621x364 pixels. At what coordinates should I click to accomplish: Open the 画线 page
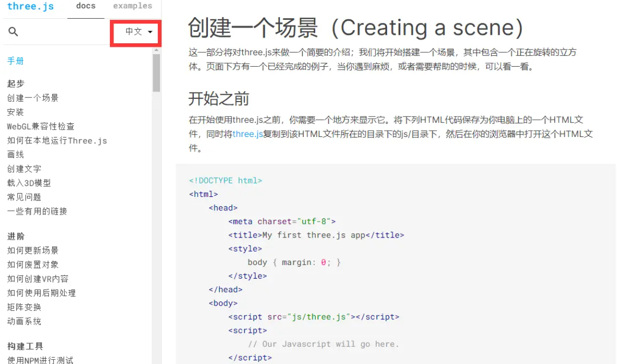coord(16,155)
